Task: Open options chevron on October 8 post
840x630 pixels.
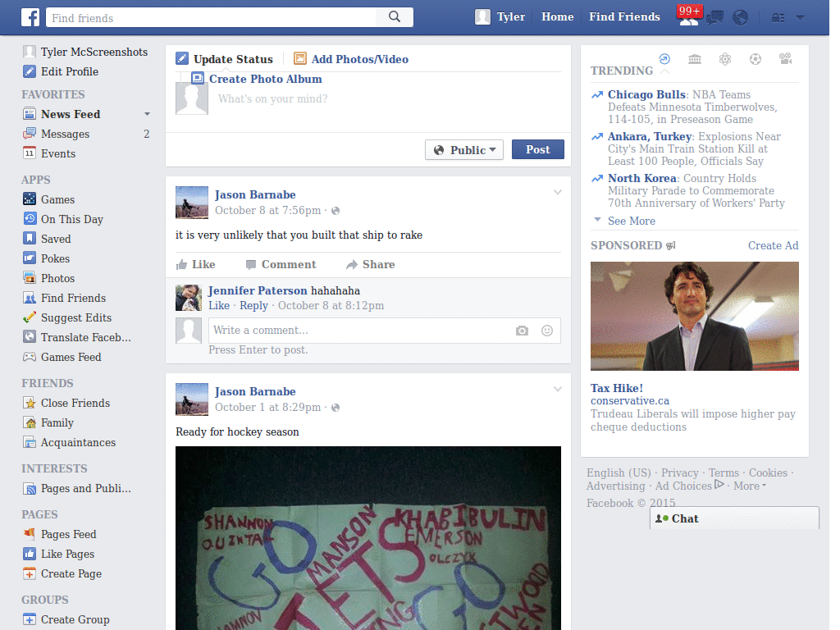Action: point(558,192)
